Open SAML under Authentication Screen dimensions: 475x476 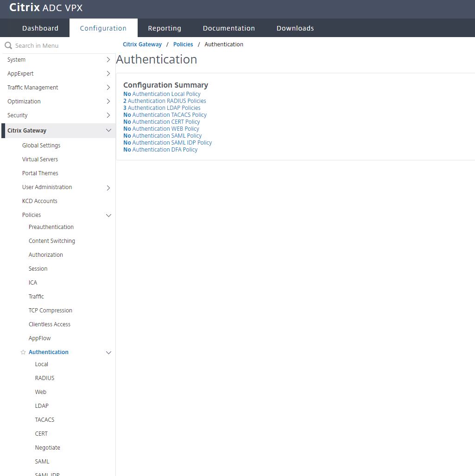[42, 462]
